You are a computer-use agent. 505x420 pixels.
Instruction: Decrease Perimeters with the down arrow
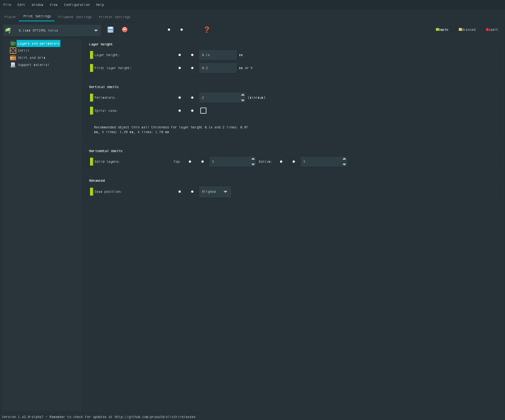243,100
